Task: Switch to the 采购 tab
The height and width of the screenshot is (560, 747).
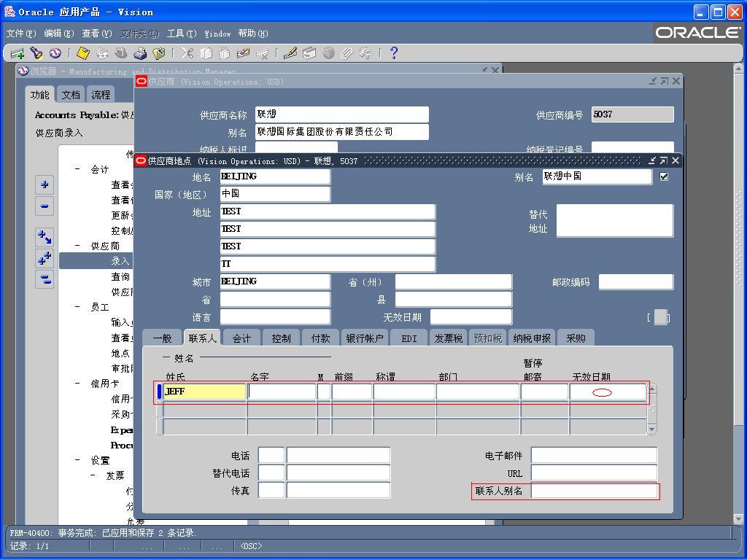Action: pyautogui.click(x=576, y=338)
